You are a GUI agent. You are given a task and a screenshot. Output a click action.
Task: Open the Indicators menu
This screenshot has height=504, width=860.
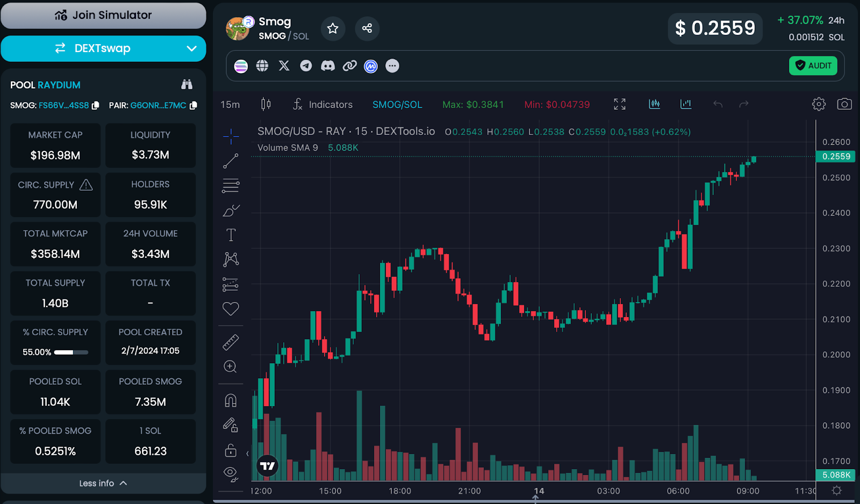tap(322, 104)
